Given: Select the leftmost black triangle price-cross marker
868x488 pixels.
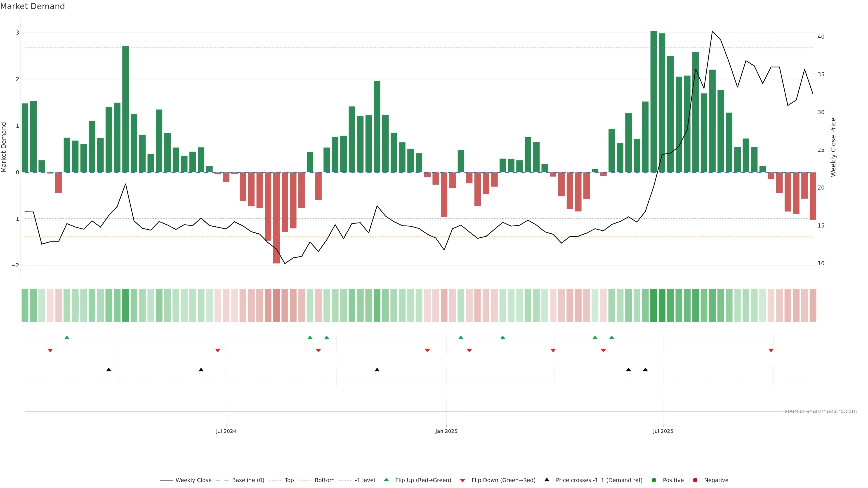Looking at the screenshot, I should click(109, 370).
